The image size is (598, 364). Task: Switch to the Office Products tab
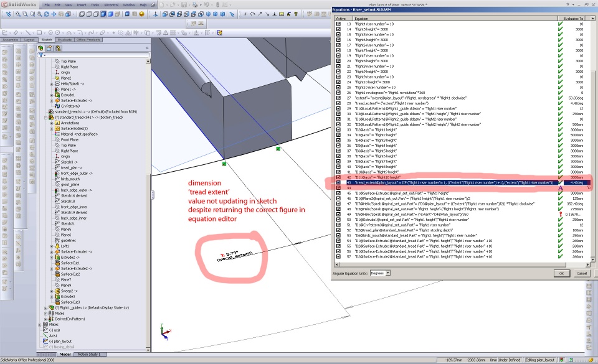coord(88,40)
